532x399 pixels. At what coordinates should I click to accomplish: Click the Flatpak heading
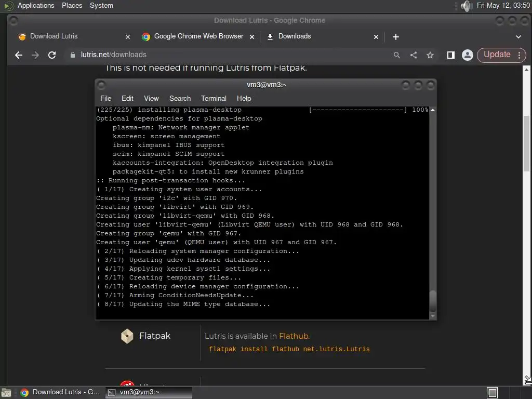click(155, 336)
